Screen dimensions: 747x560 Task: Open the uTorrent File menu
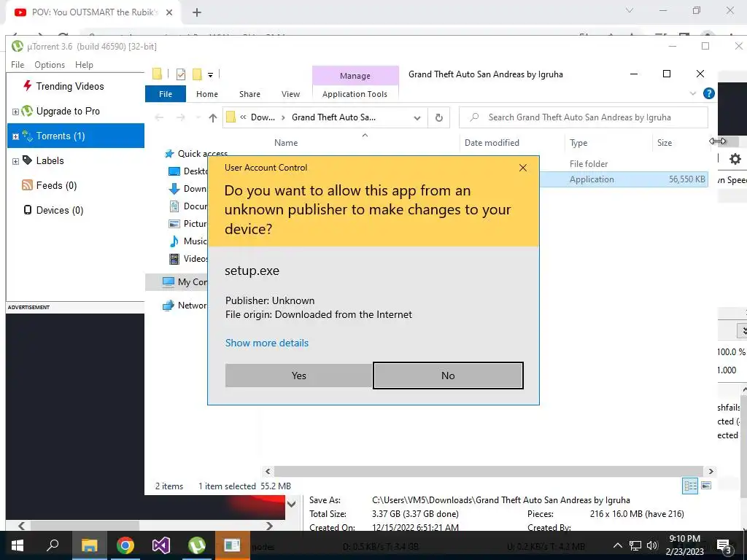pos(18,65)
